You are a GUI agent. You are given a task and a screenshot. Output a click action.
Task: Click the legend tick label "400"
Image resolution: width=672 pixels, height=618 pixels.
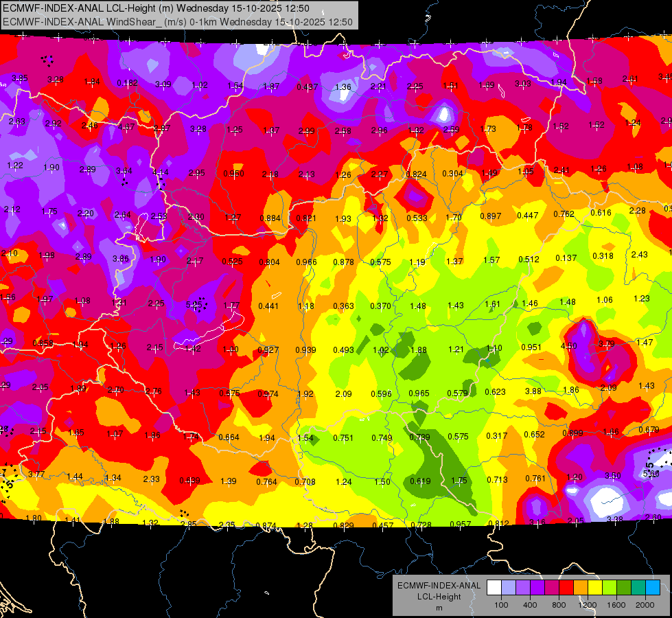(x=530, y=605)
